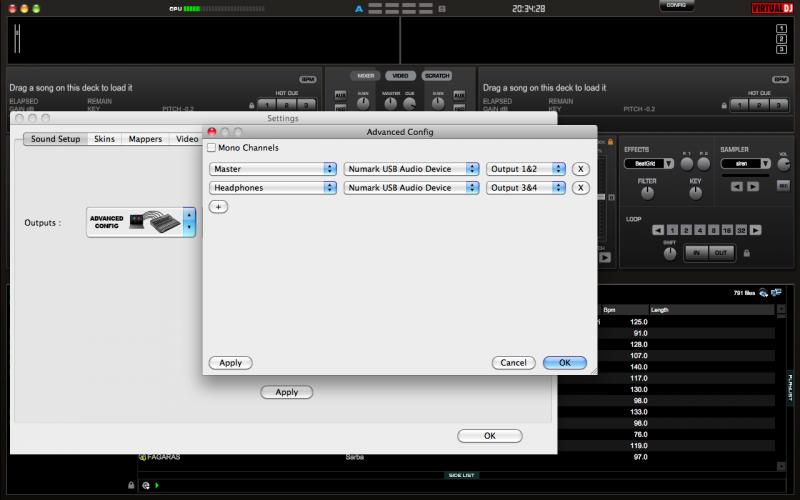Screen dimensions: 800x500
Task: Expand the Output 1&2 dropdown
Action: 526,169
